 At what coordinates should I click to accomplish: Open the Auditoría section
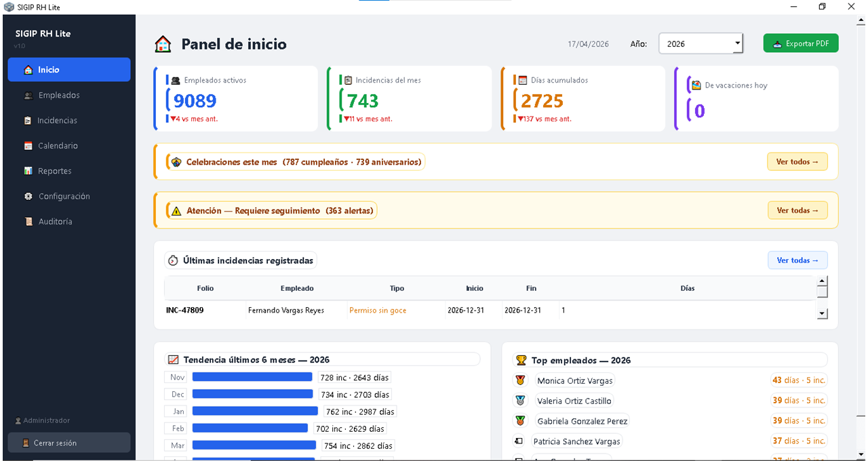click(x=69, y=222)
